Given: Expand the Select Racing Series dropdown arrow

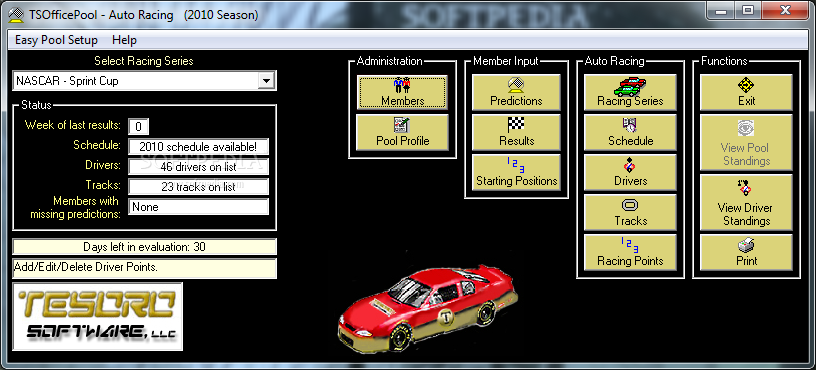Looking at the screenshot, I should click(x=266, y=81).
